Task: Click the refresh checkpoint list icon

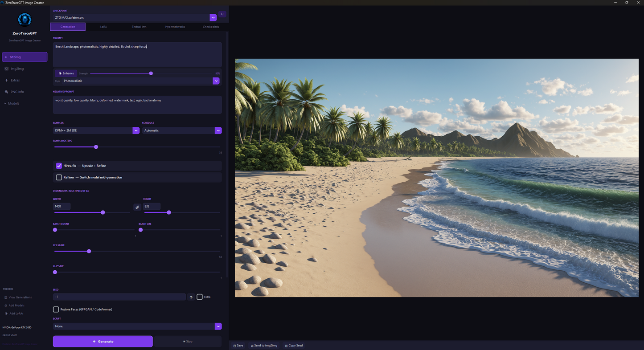Action: click(x=222, y=14)
